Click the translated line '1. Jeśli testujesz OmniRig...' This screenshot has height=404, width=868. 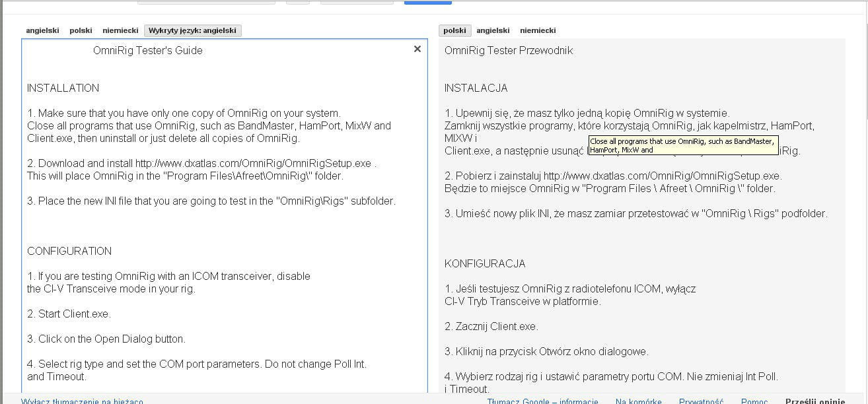[570, 289]
